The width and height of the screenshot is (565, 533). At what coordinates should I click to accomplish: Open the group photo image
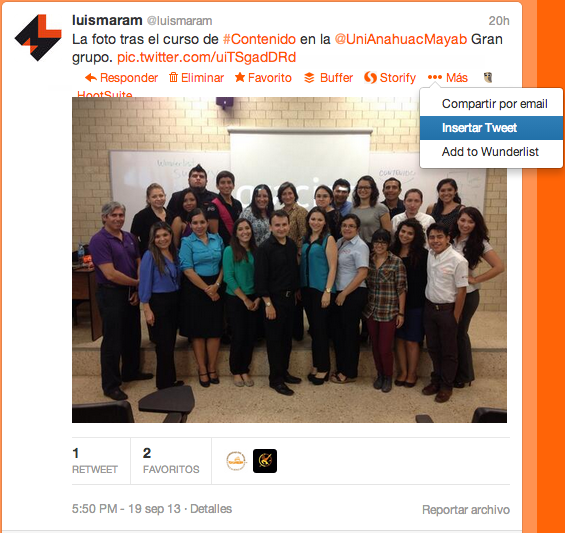(x=289, y=260)
